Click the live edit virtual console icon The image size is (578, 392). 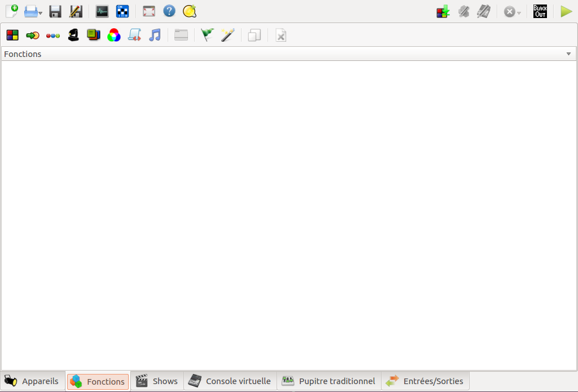[484, 11]
